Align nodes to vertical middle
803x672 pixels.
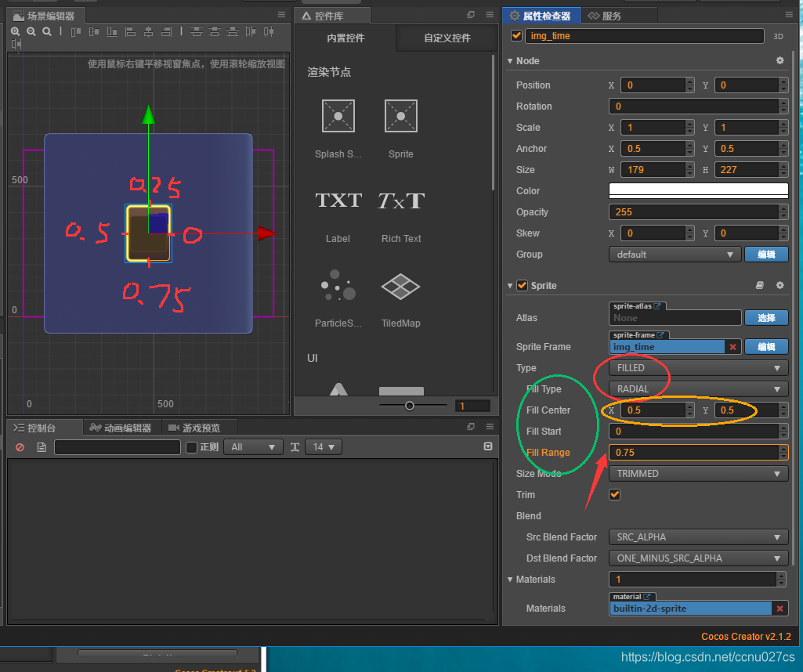click(x=94, y=32)
